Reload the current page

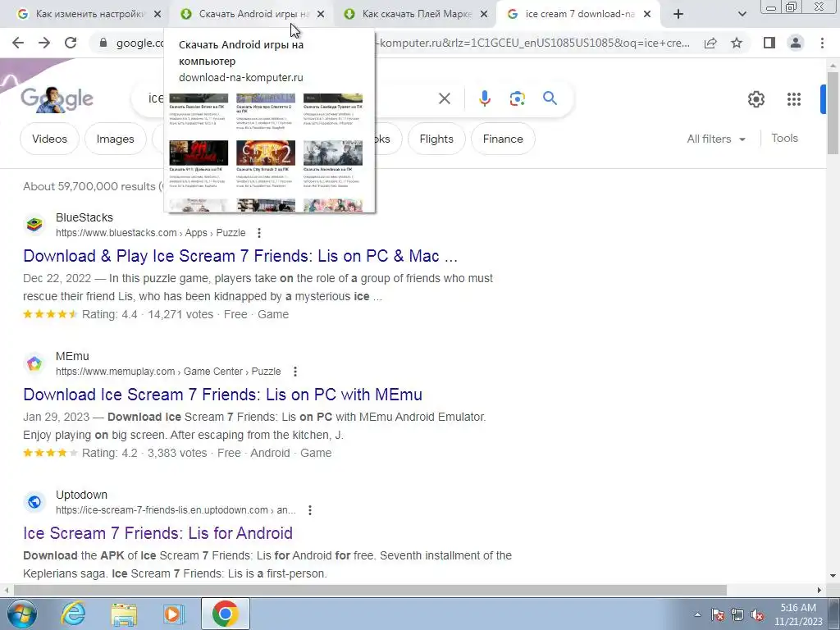click(x=71, y=43)
